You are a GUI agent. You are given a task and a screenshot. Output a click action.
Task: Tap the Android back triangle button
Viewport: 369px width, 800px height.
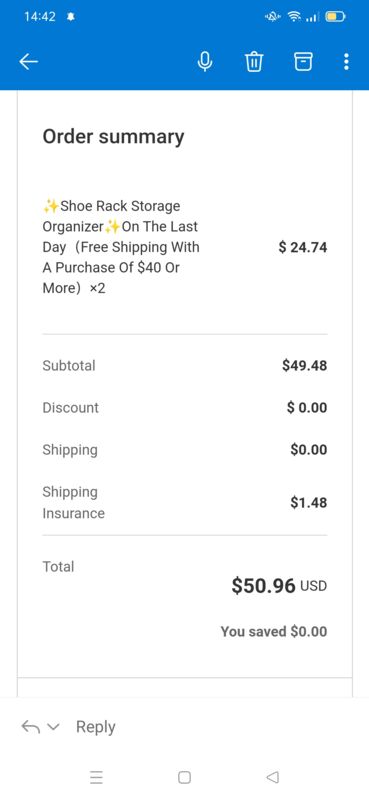(x=273, y=777)
